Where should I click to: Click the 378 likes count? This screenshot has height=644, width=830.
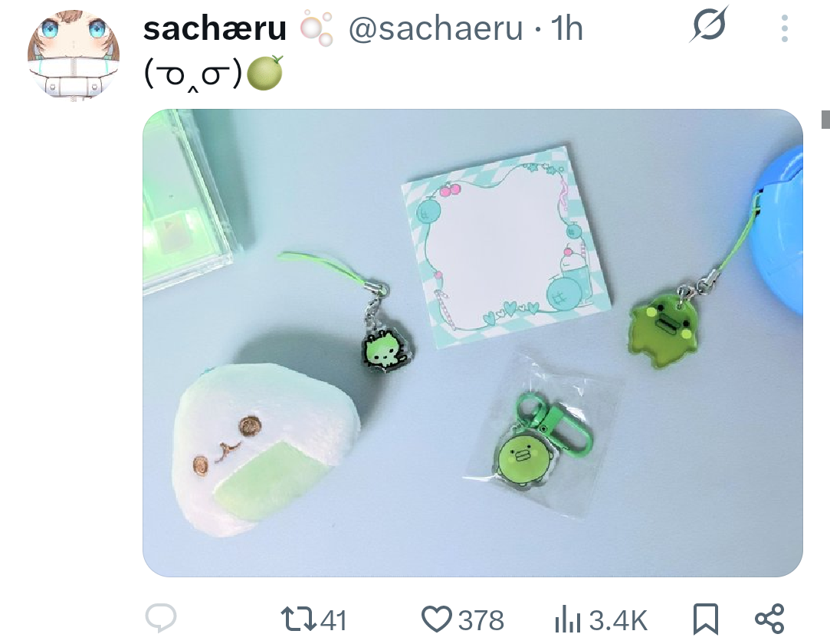(481, 620)
